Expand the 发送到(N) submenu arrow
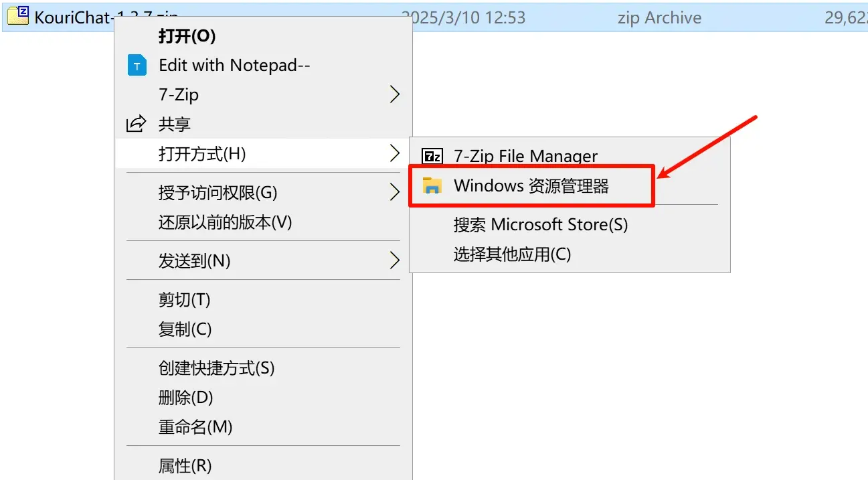Viewport: 868px width, 480px height. click(394, 261)
